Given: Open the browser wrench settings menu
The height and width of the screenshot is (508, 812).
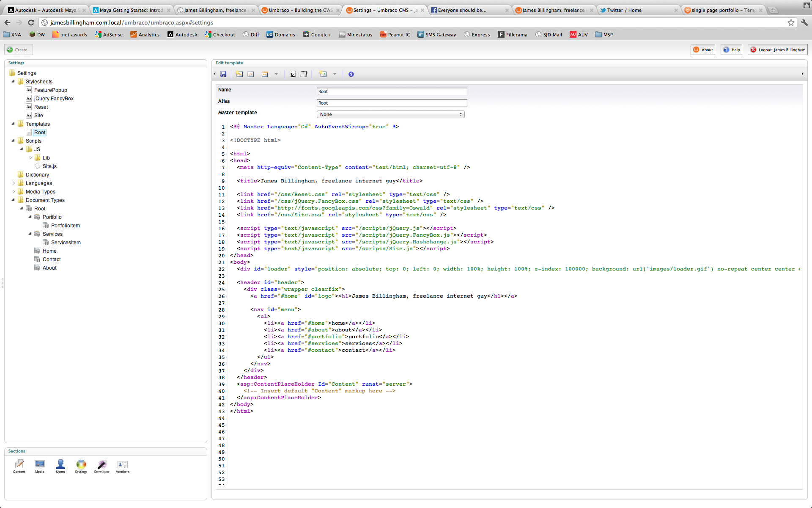Looking at the screenshot, I should 804,22.
